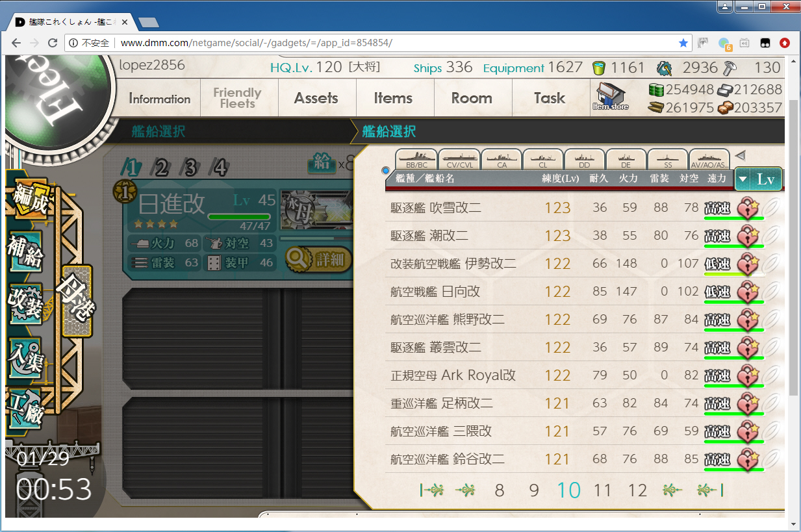The height and width of the screenshot is (532, 801).
Task: Toggle lock heart for 熊野改二
Action: [x=749, y=320]
